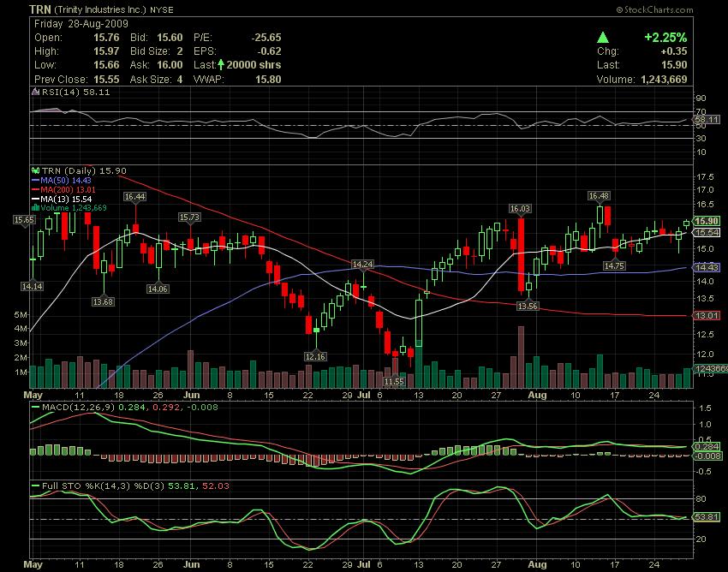Click the 14.75 price low annotation
This screenshot has height=572, width=728.
pos(614,265)
